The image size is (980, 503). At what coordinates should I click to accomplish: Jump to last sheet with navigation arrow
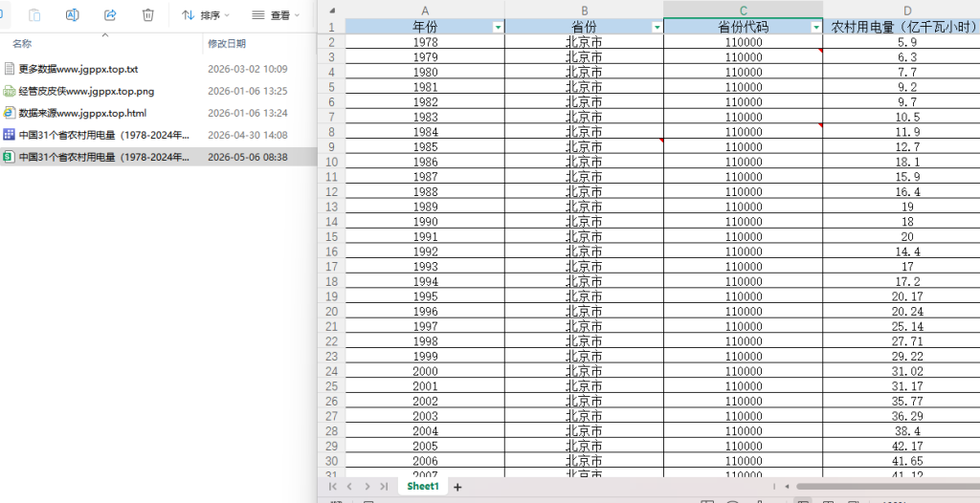coord(384,486)
